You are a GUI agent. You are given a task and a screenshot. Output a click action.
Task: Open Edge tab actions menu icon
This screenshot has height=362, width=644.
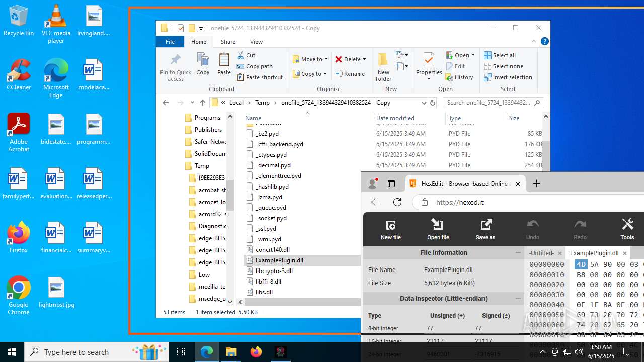391,184
